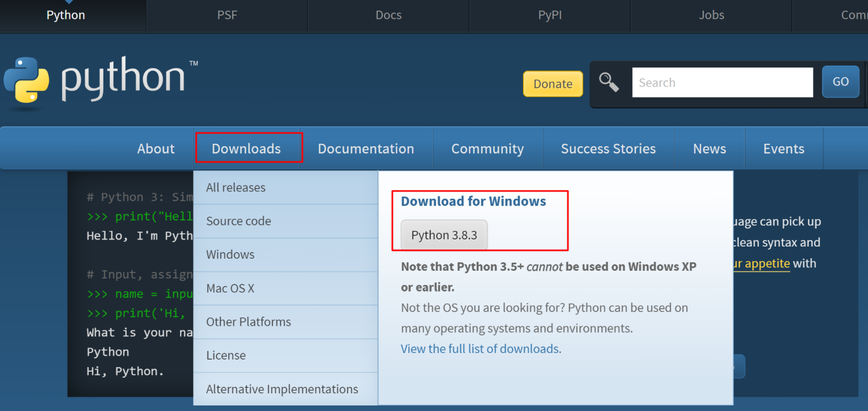Switch to the PyPI top tab
Viewport: 868px width, 411px height.
(550, 15)
